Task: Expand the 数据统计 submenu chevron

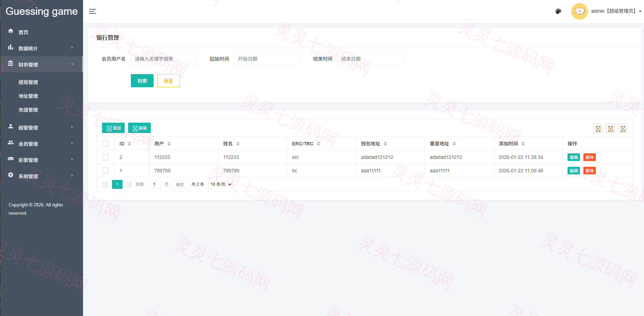Action: [72, 48]
